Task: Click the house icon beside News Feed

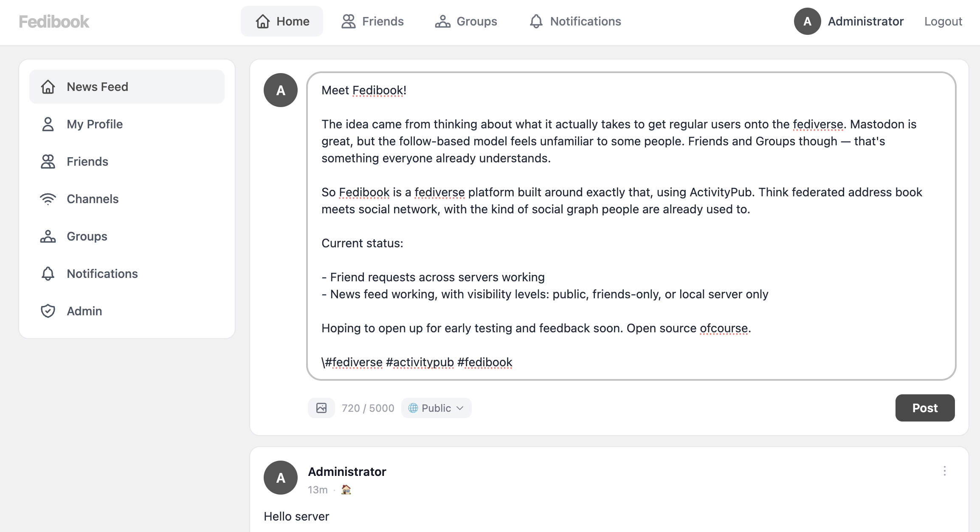Action: 48,87
